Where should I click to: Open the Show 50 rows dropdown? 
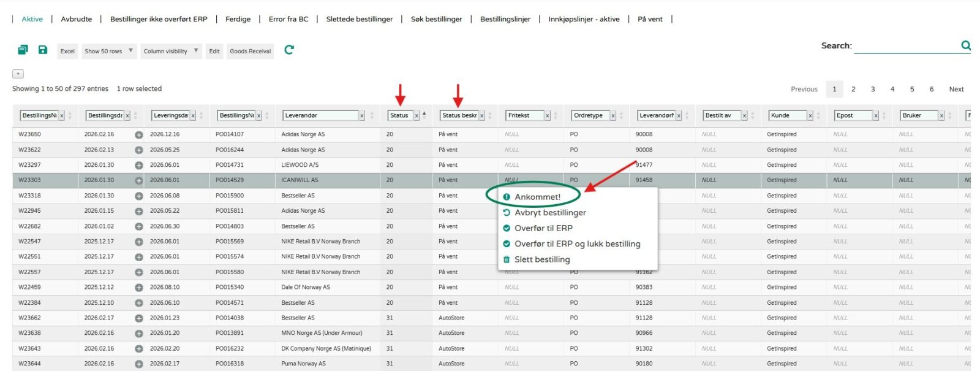point(109,52)
